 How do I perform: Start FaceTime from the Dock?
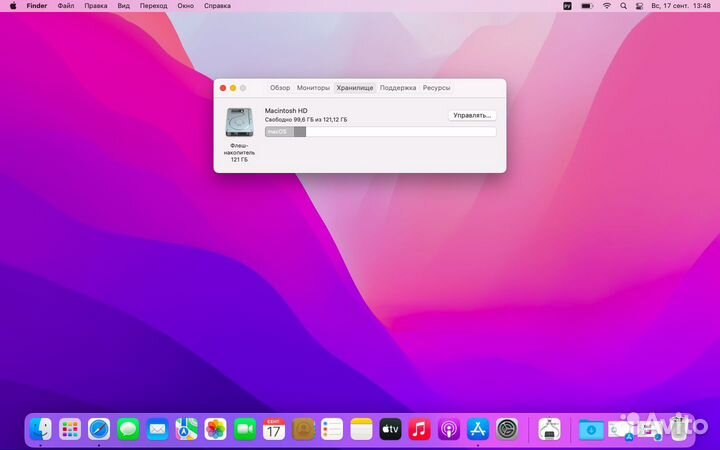point(245,429)
